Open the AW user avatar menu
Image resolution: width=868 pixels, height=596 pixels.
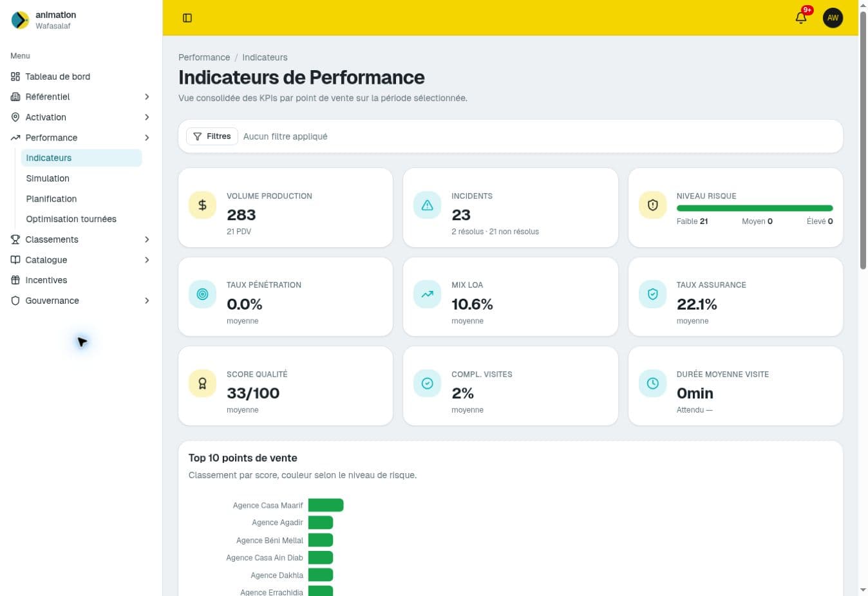(x=833, y=18)
